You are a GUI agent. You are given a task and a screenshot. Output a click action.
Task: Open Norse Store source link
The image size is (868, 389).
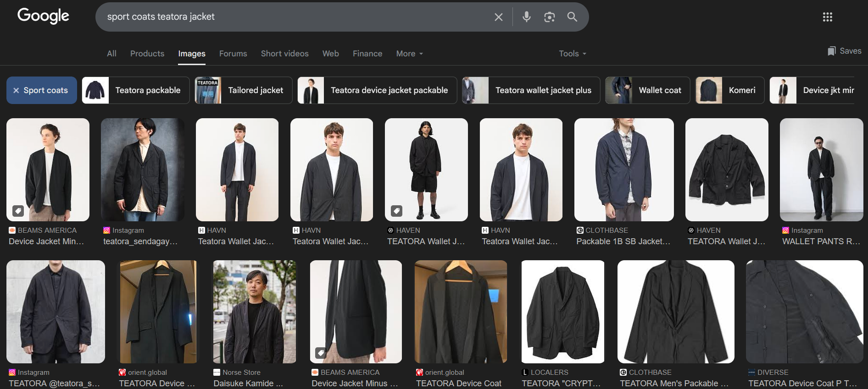click(x=237, y=373)
